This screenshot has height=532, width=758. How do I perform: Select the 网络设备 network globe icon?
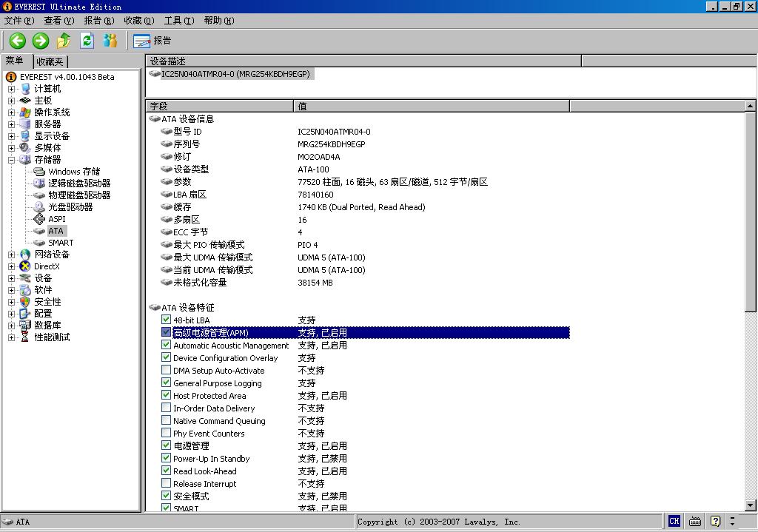coord(26,255)
